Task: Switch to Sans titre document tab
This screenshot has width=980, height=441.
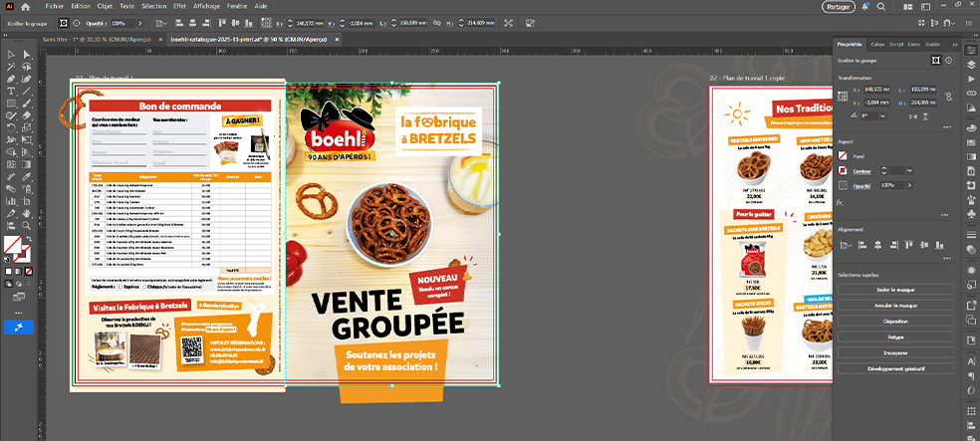Action: [x=97, y=39]
